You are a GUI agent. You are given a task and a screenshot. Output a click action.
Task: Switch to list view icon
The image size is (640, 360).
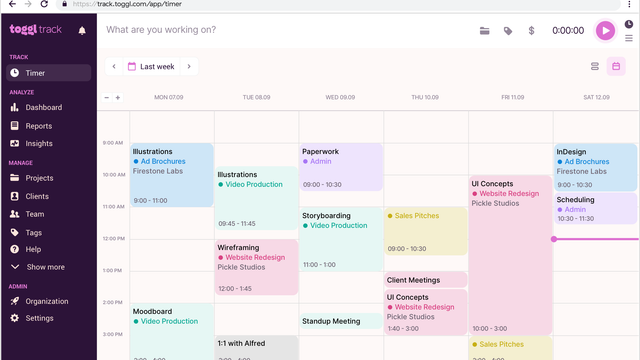pos(595,67)
